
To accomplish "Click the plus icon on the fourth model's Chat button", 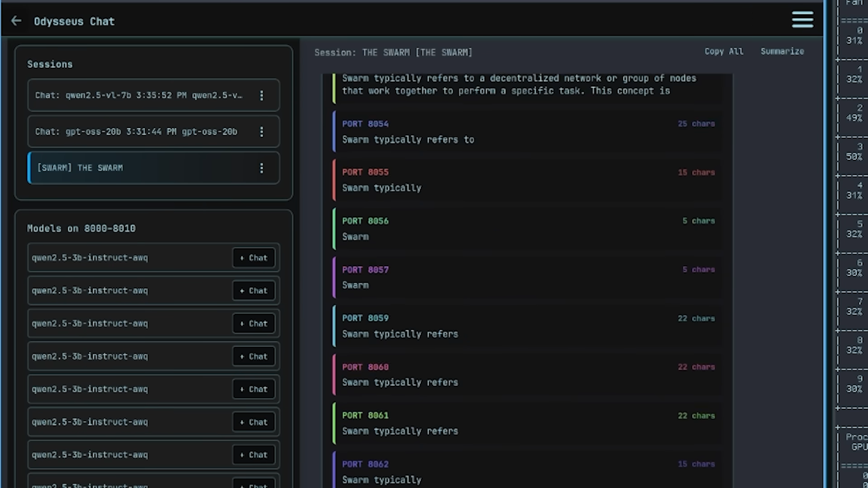I will tap(241, 356).
